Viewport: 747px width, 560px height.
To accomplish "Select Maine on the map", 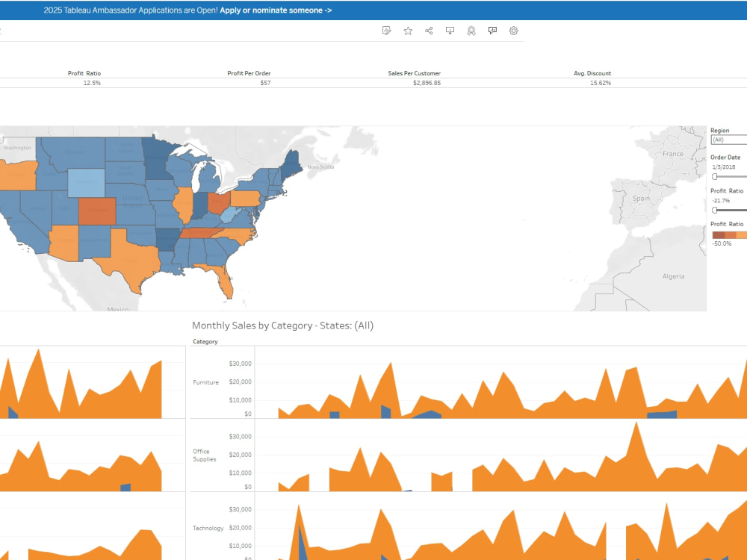I will pos(291,164).
